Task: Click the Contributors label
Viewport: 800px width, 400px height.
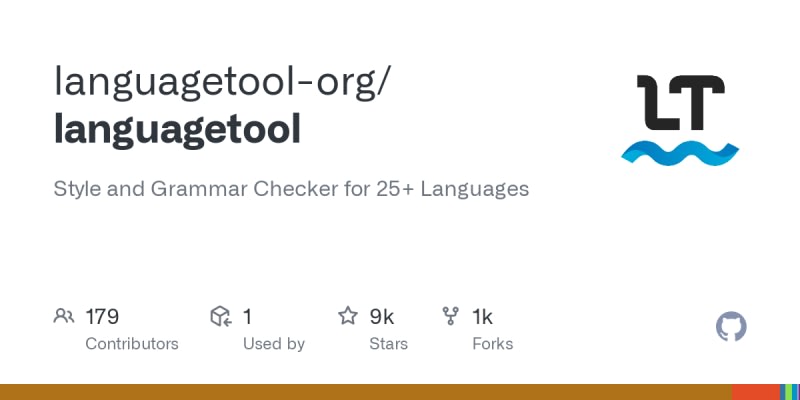Action: coord(132,344)
